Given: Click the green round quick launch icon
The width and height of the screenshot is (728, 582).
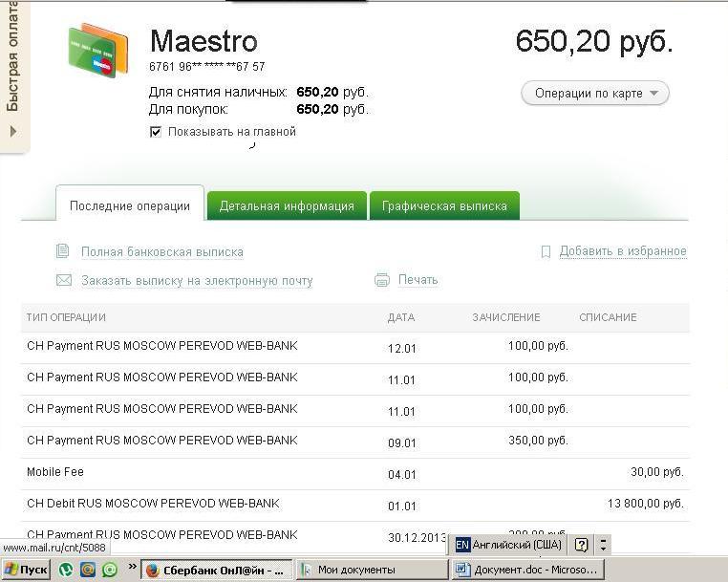Looking at the screenshot, I should pyautogui.click(x=110, y=570).
